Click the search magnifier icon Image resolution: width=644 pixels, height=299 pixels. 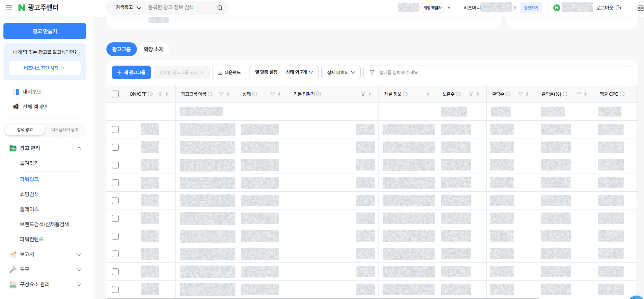pyautogui.click(x=220, y=8)
